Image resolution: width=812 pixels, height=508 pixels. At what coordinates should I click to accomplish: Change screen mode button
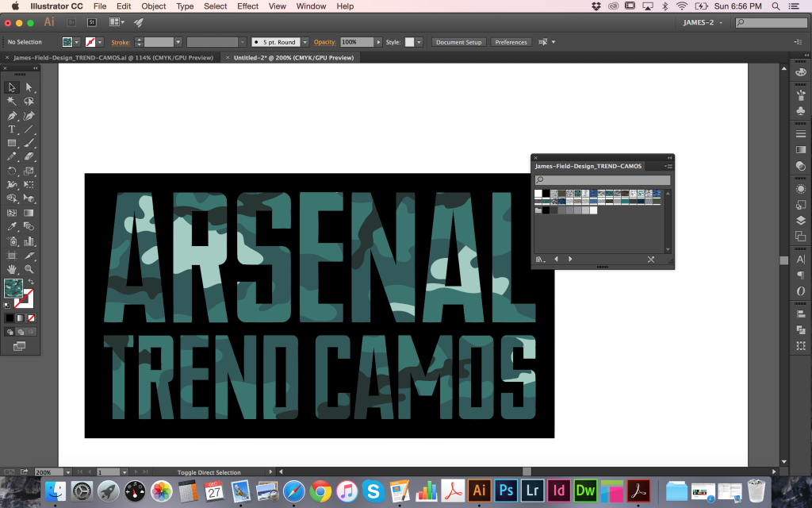tap(19, 346)
